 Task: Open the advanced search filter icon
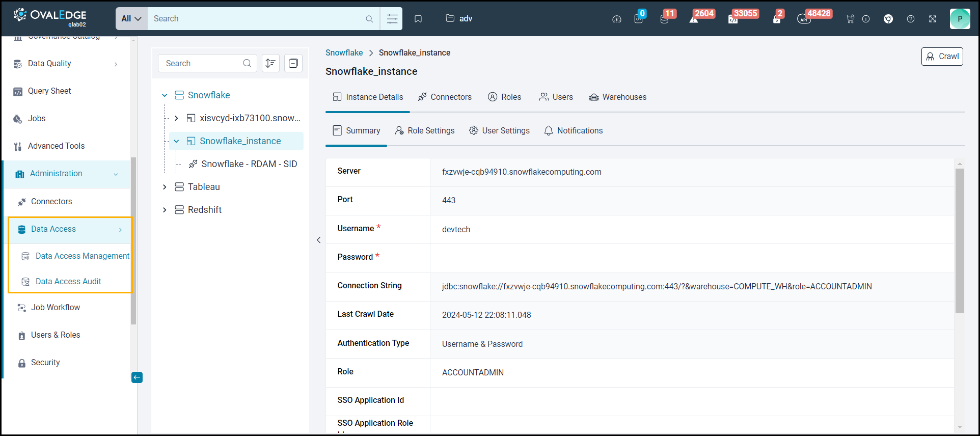392,19
